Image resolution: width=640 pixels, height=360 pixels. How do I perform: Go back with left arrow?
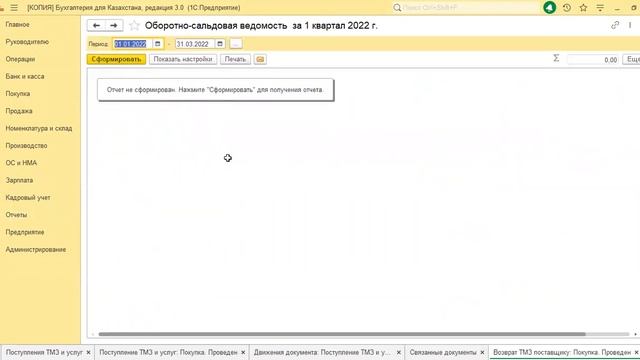point(96,25)
